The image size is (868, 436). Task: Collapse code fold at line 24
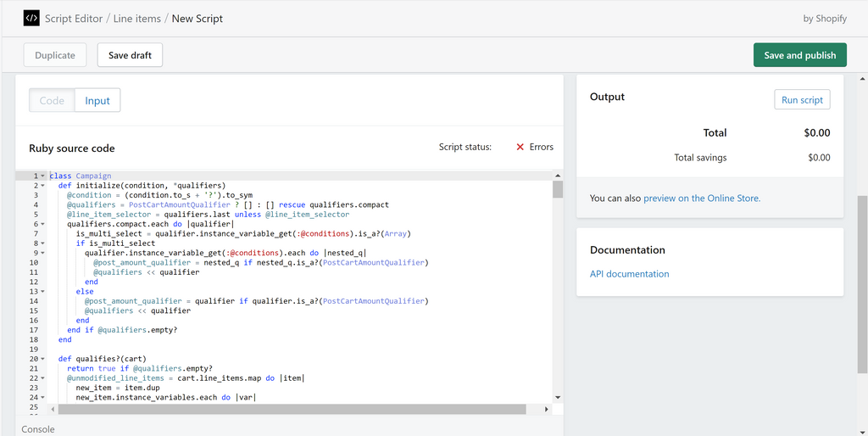[42, 397]
